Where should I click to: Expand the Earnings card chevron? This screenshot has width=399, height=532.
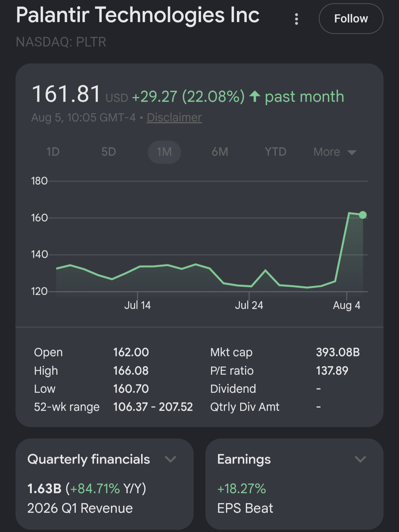click(x=360, y=459)
